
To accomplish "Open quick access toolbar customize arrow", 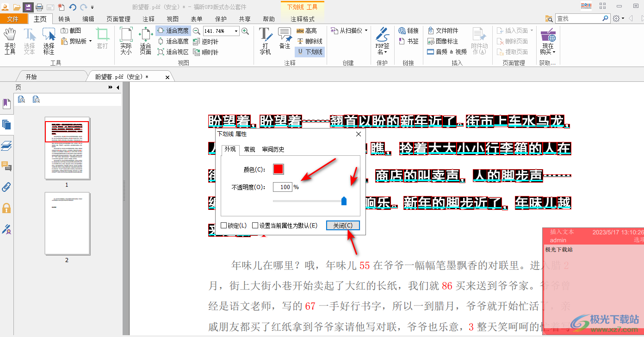I will coord(93,7).
